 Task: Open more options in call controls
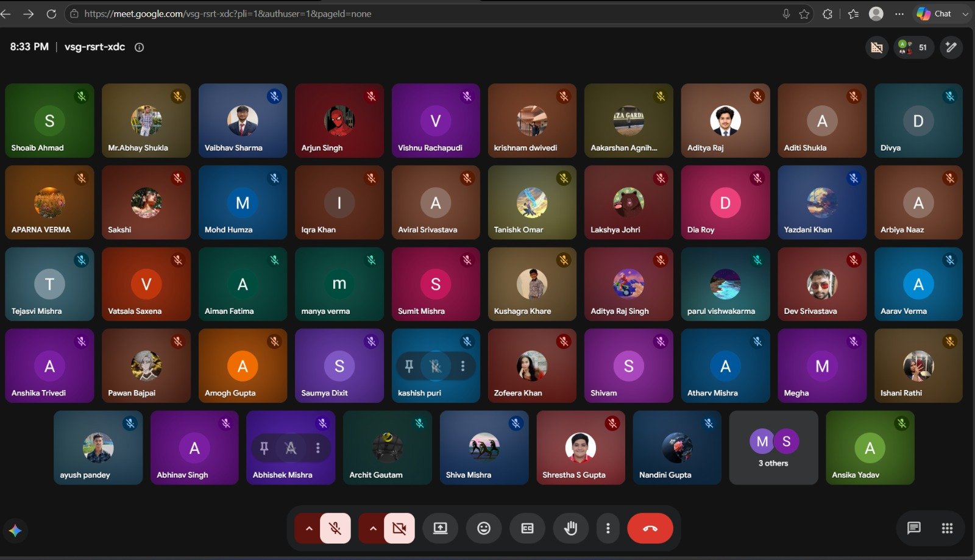point(608,528)
